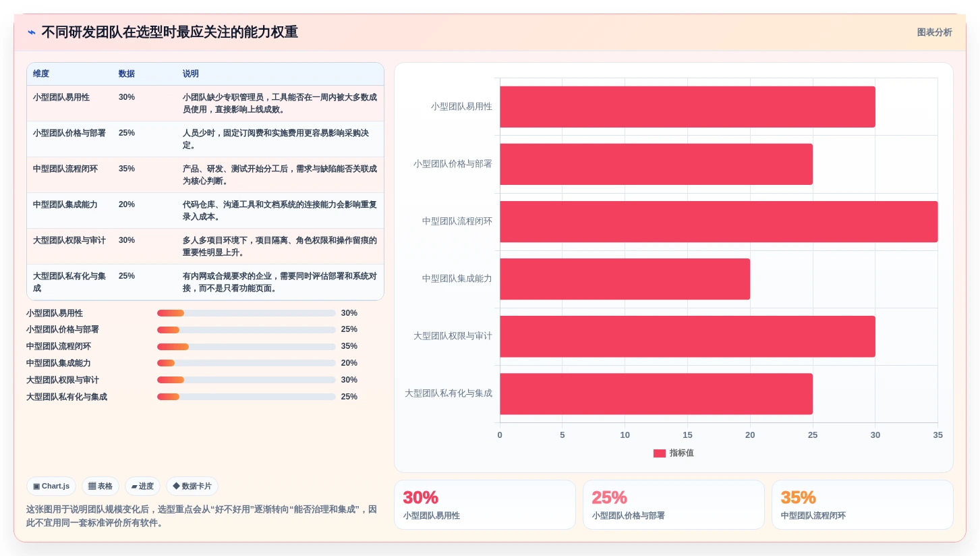
Task: Click the 图表分析 label at top right
Action: [934, 32]
